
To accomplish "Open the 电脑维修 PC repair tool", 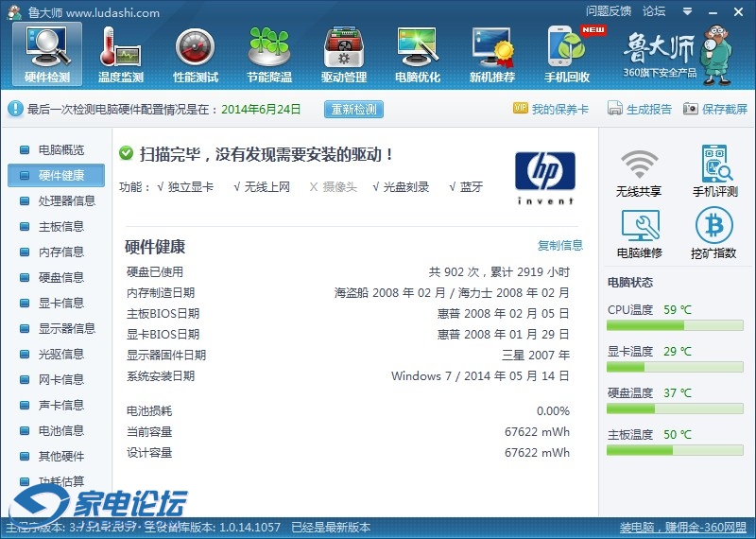I will (640, 234).
